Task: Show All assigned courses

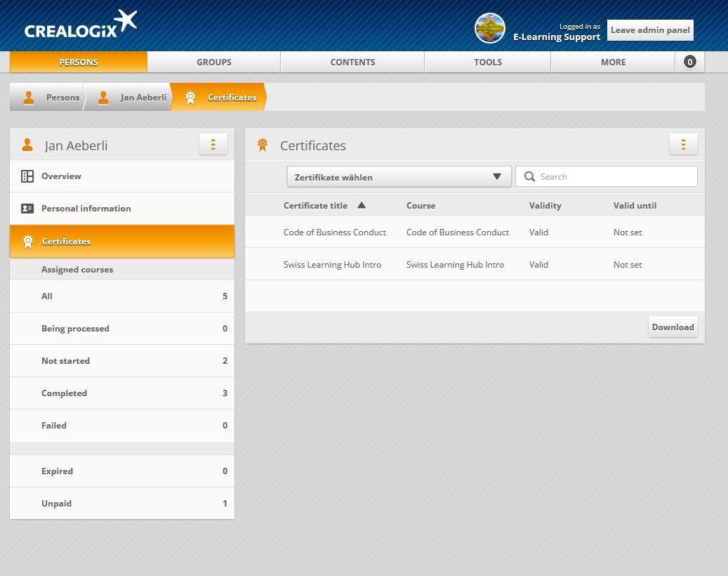Action: (122, 296)
